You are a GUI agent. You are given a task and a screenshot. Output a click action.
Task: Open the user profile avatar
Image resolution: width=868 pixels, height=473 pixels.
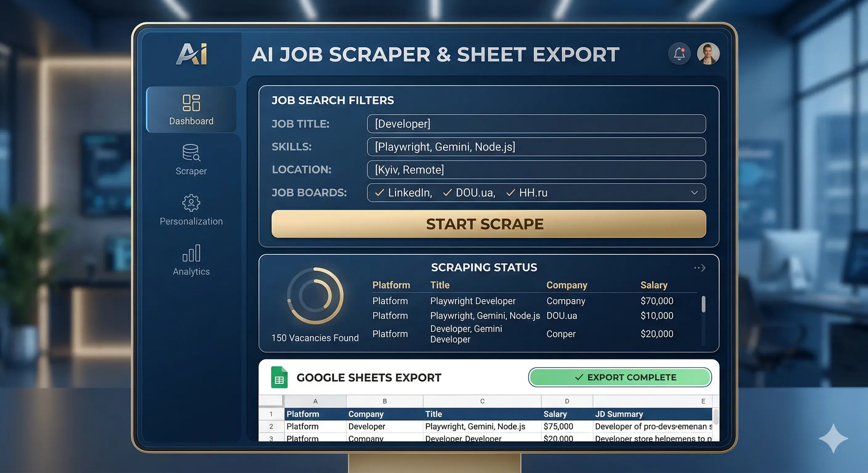click(708, 54)
